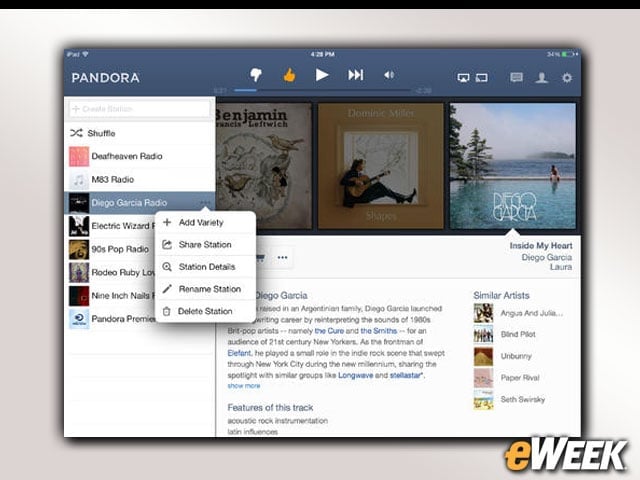The height and width of the screenshot is (480, 640).
Task: Choose Delete Station from the menu
Action: pyautogui.click(x=206, y=311)
